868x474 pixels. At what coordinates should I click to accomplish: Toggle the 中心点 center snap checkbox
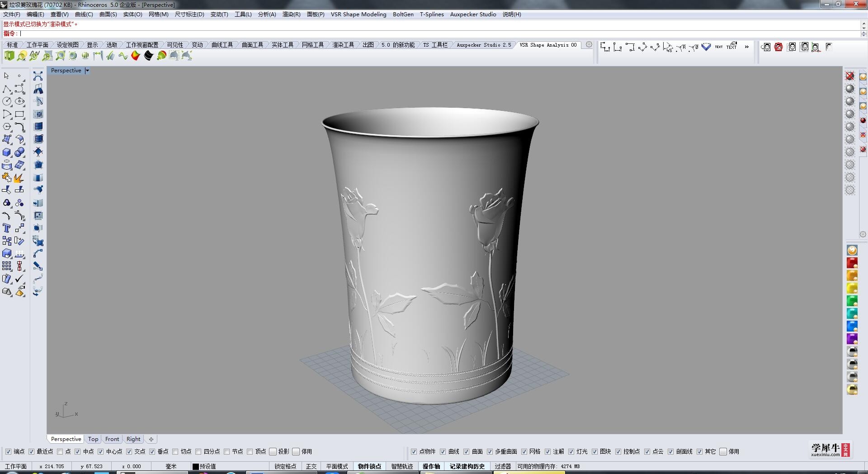click(x=101, y=451)
